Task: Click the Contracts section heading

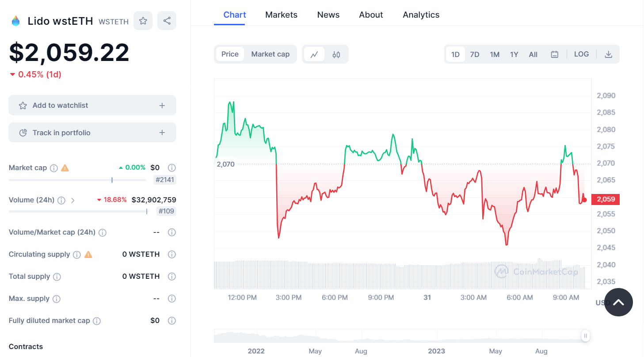Action: pos(26,347)
